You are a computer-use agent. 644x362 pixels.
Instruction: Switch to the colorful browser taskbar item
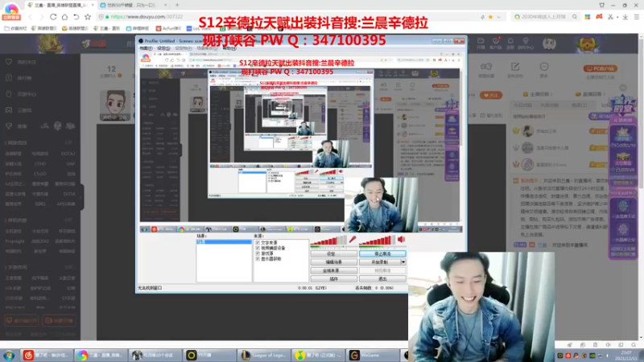point(101,355)
